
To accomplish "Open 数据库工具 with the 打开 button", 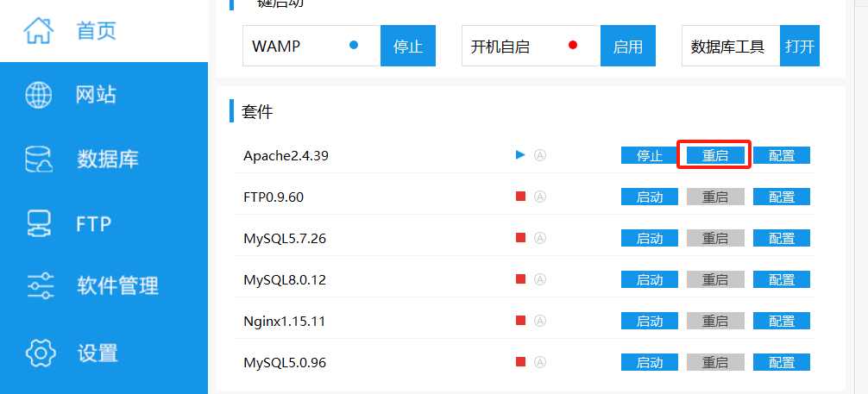I will pyautogui.click(x=800, y=46).
